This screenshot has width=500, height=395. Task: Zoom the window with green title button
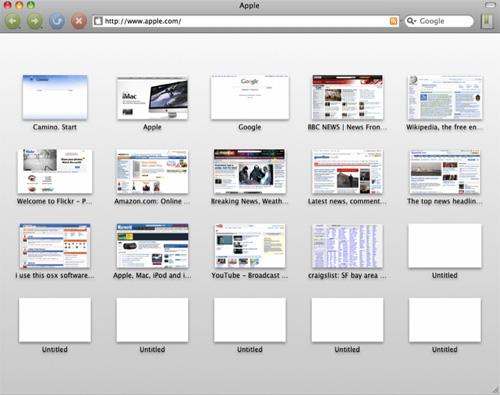[31, 5]
